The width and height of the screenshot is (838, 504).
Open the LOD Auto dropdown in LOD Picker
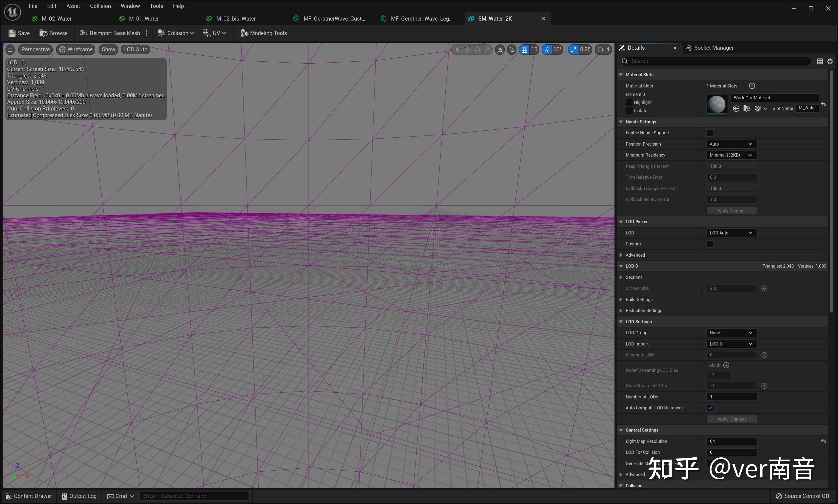[731, 233]
